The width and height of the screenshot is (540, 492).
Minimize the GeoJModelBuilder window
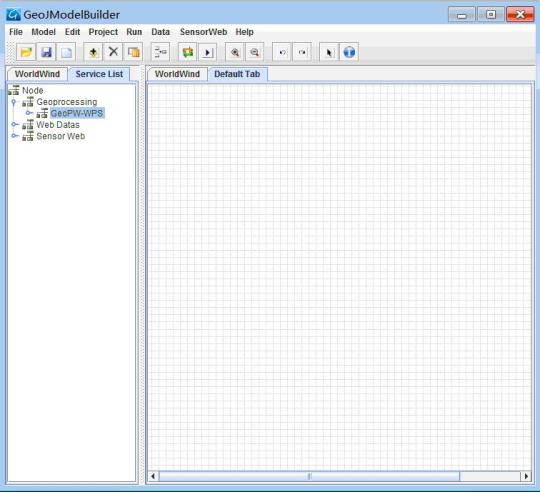[461, 15]
